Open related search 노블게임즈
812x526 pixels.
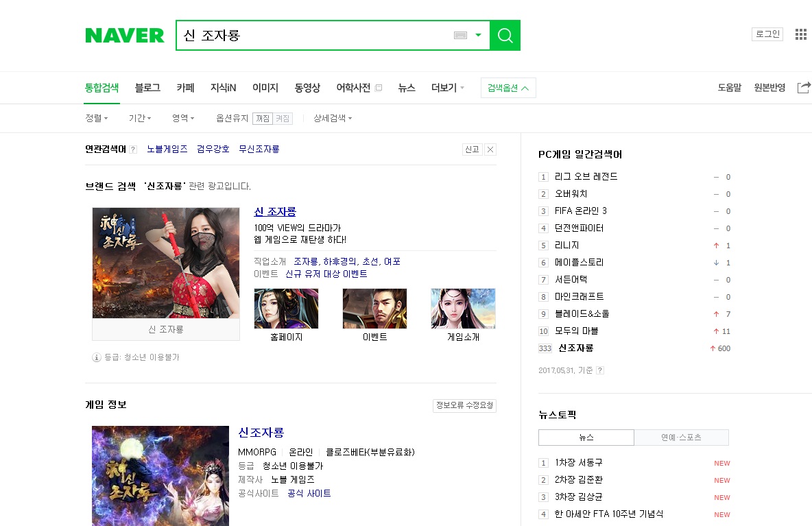click(x=167, y=149)
